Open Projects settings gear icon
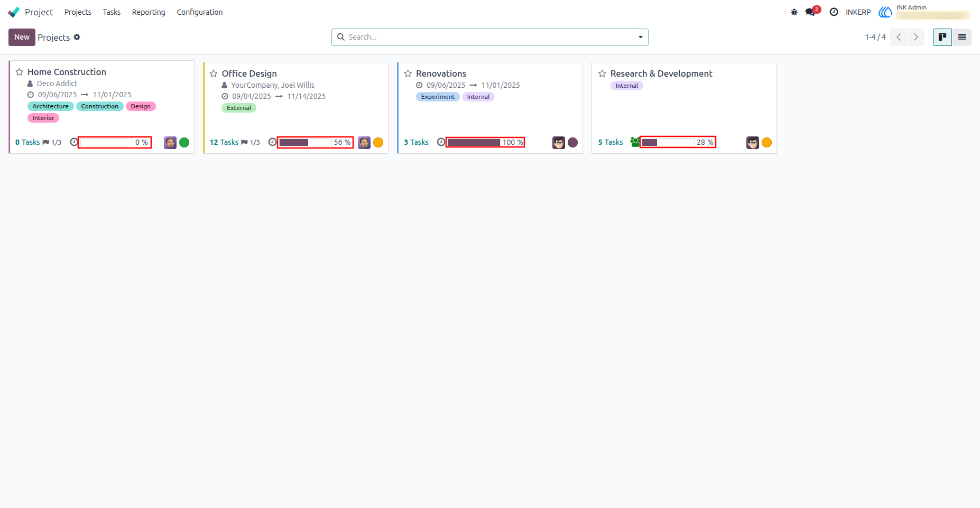 click(x=77, y=37)
